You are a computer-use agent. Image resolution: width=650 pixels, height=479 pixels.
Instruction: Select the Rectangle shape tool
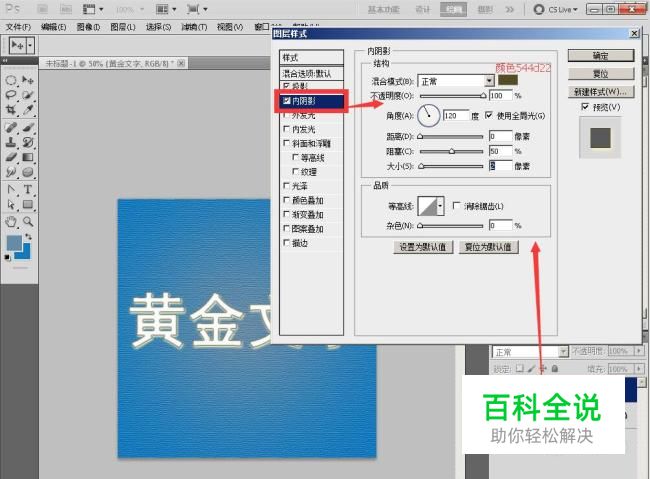(28, 204)
